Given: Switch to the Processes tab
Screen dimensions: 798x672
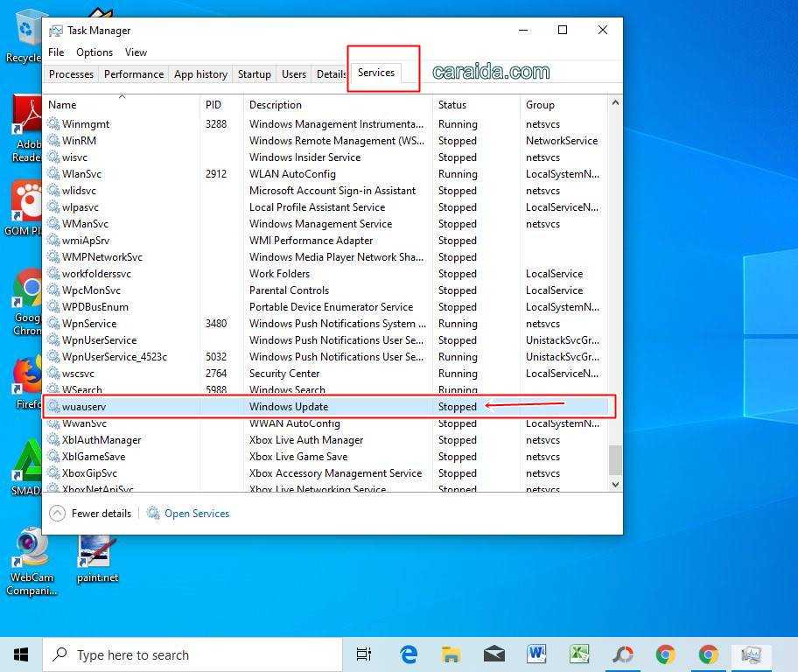Looking at the screenshot, I should pos(71,74).
